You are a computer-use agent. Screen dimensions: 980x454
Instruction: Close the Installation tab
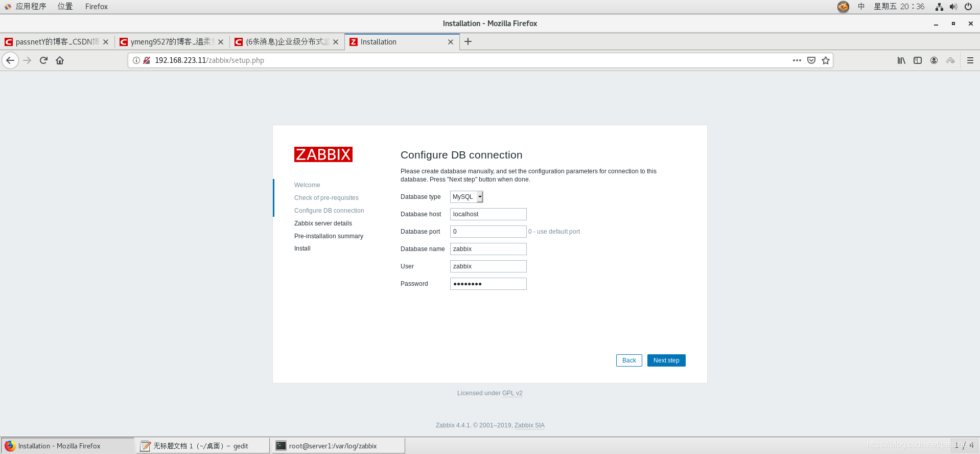tap(451, 42)
